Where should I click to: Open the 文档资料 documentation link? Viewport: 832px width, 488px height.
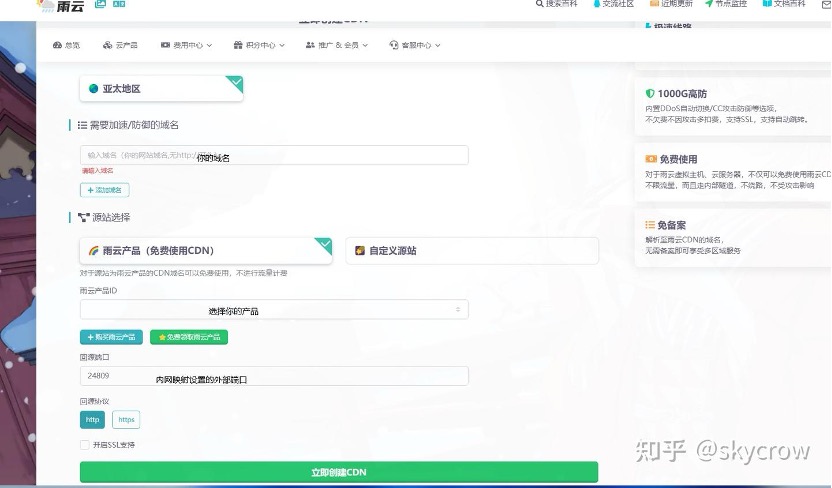click(x=784, y=4)
